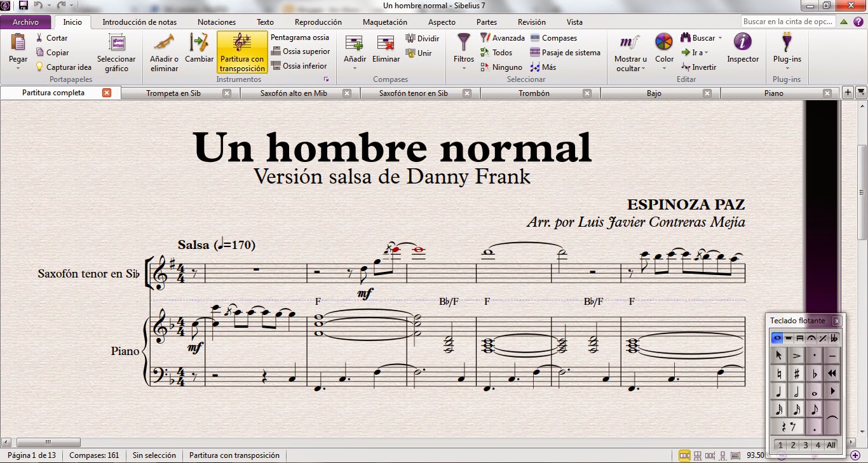The height and width of the screenshot is (463, 868).
Task: Click Copiar in the Portapapeles group
Action: coord(52,53)
